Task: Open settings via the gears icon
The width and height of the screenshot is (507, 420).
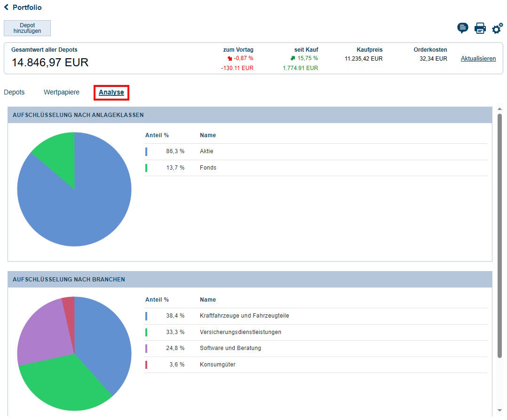Action: [497, 29]
